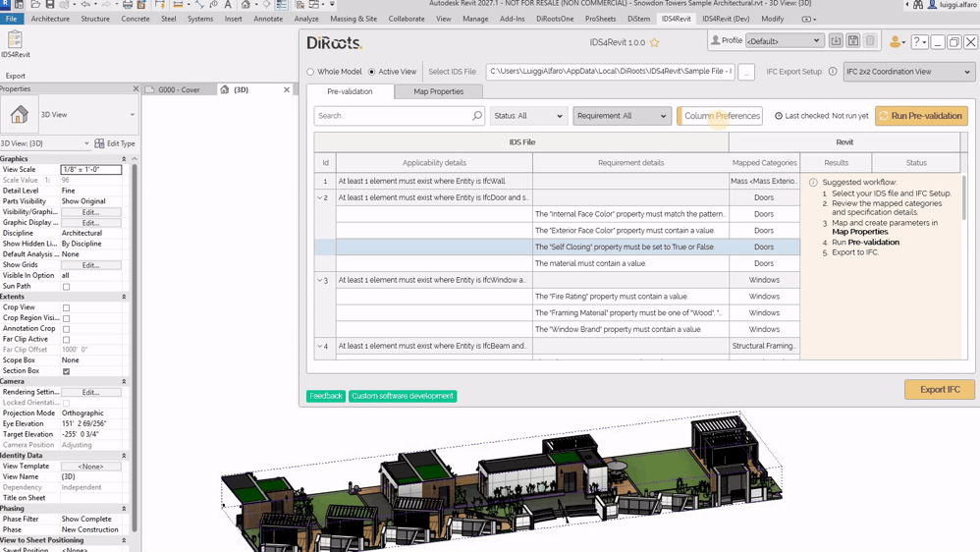This screenshot has height=552, width=980.
Task: Click the Text 'A' tool icon
Action: coord(228,4)
